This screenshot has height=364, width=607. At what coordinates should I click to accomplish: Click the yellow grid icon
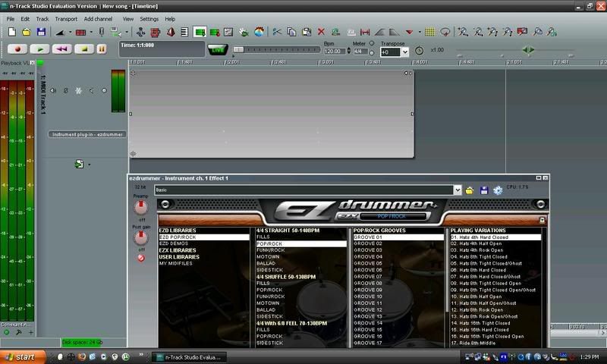pos(429,32)
